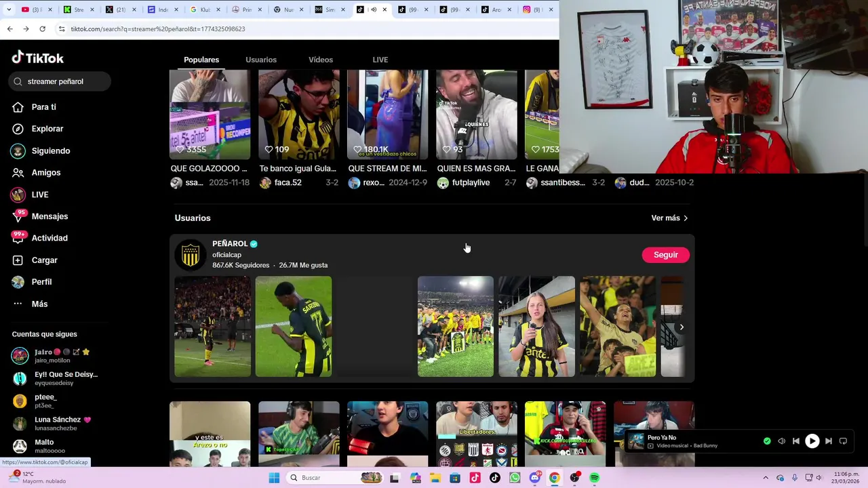This screenshot has width=868, height=488.
Task: Open 'y este es Arezo o no' video
Action: (210, 434)
